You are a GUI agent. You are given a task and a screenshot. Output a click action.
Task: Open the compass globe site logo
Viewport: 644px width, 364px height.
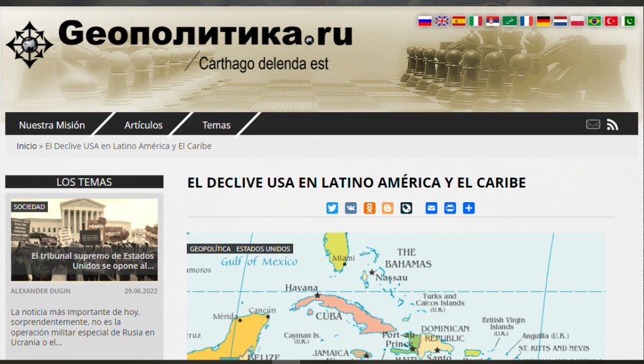pos(30,45)
